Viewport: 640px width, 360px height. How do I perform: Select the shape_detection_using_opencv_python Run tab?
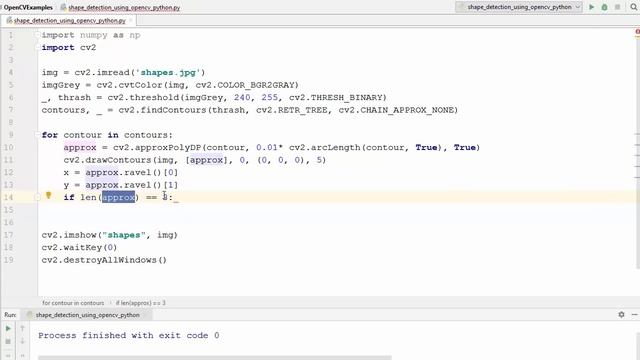tap(87, 315)
